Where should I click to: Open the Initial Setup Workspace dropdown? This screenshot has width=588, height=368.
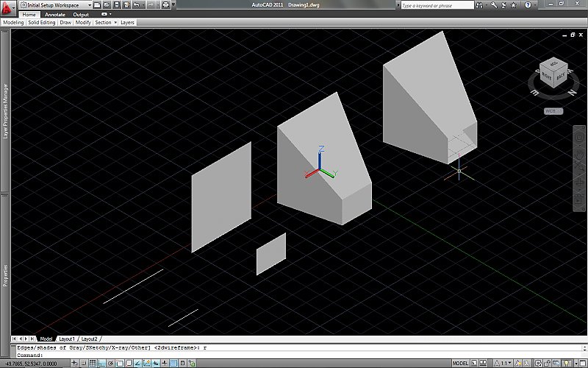pos(55,5)
